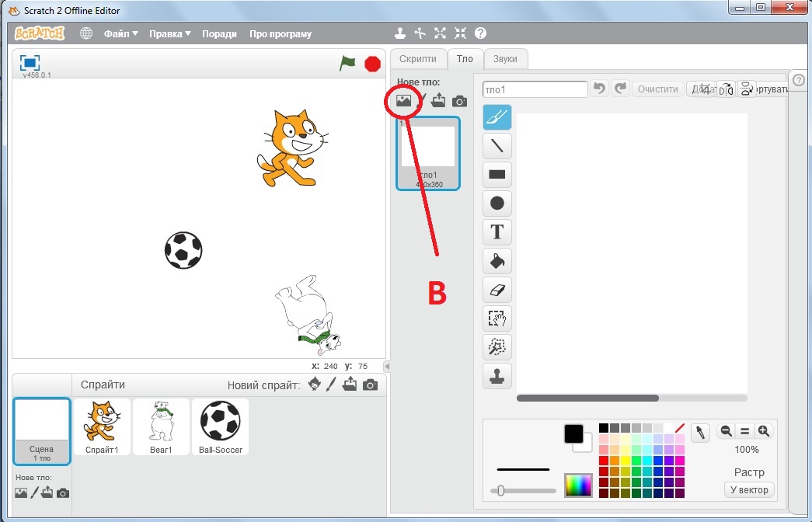Open the Правка menu
812x522 pixels.
pyautogui.click(x=170, y=33)
